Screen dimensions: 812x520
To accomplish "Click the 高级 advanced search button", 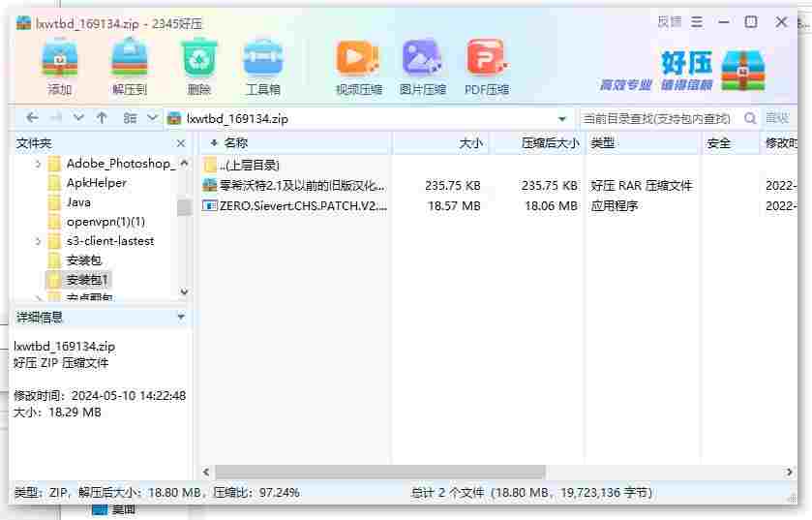I will pyautogui.click(x=777, y=118).
